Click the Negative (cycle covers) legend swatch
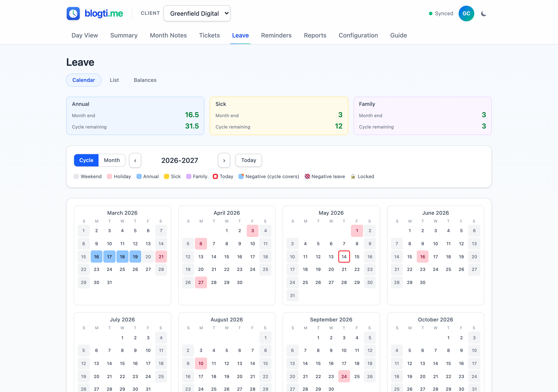The height and width of the screenshot is (392, 558). 241,177
